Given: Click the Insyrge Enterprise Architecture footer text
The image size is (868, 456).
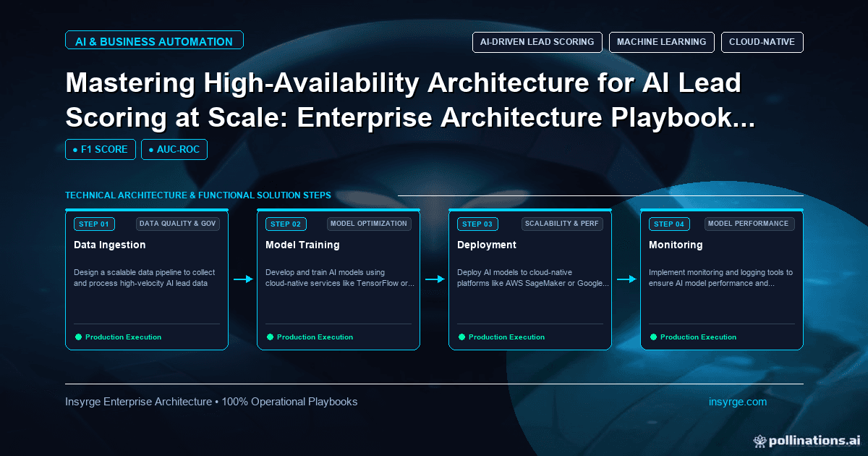Looking at the screenshot, I should tap(211, 402).
